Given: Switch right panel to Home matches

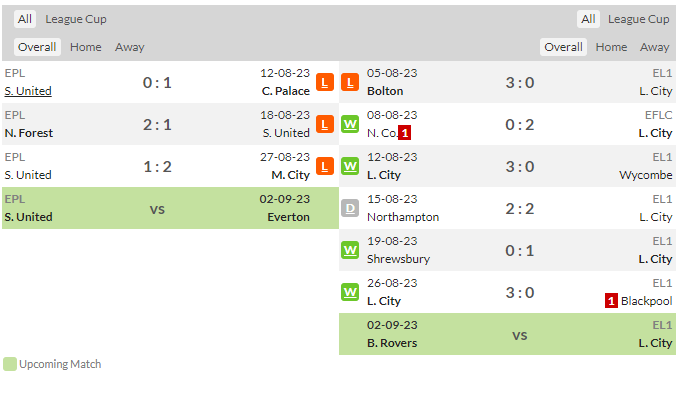Looking at the screenshot, I should coord(611,47).
